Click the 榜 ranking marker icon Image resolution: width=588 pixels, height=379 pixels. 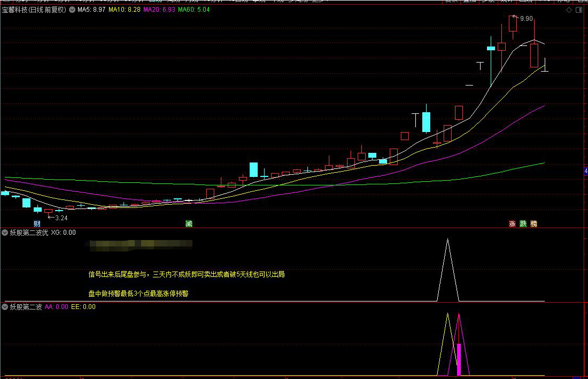click(533, 223)
